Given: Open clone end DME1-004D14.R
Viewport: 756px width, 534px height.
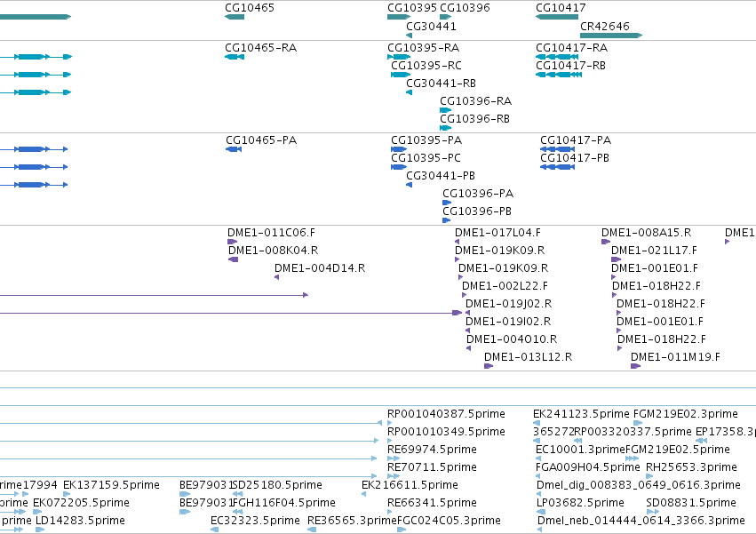Looking at the screenshot, I should point(320,268).
